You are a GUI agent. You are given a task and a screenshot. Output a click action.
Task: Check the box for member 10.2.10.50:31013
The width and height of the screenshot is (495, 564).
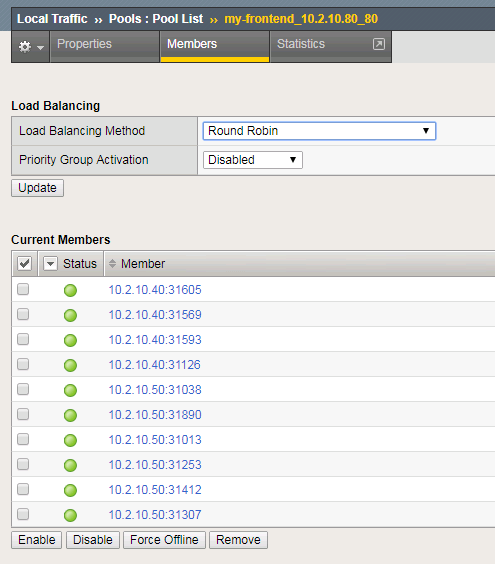pos(23,439)
